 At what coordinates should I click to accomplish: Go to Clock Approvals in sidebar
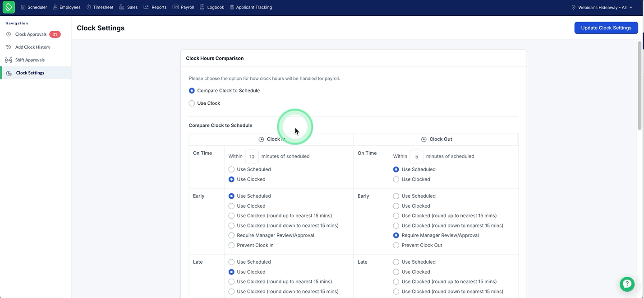point(31,34)
